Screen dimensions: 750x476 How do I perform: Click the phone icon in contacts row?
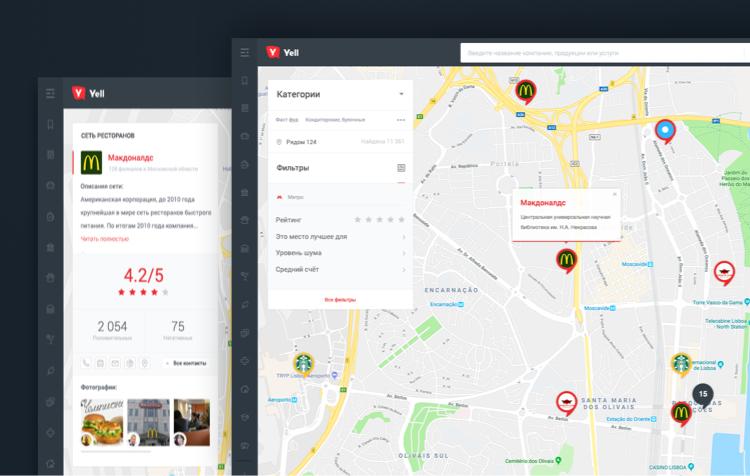[x=87, y=363]
